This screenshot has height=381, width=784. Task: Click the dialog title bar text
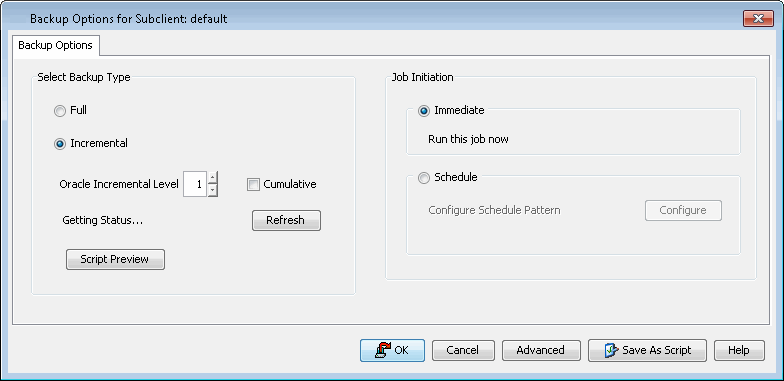(128, 19)
